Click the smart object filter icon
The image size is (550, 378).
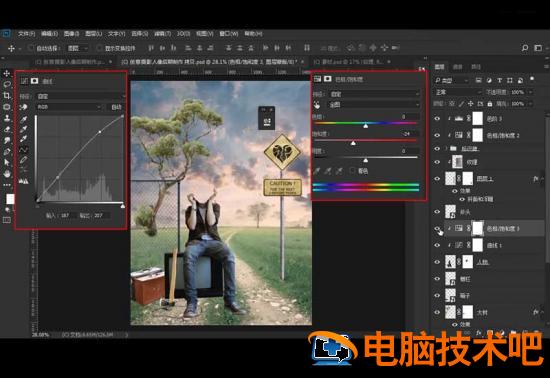click(521, 80)
